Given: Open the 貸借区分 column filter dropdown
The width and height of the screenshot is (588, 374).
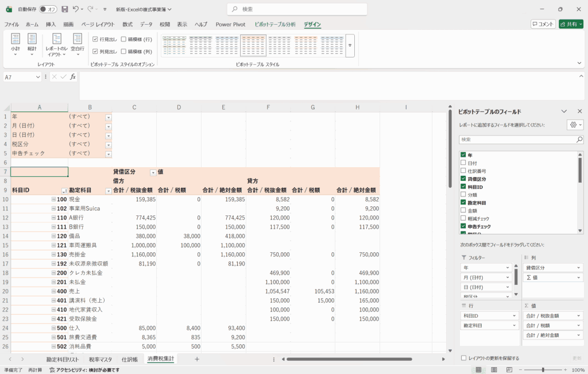Looking at the screenshot, I should tap(153, 172).
